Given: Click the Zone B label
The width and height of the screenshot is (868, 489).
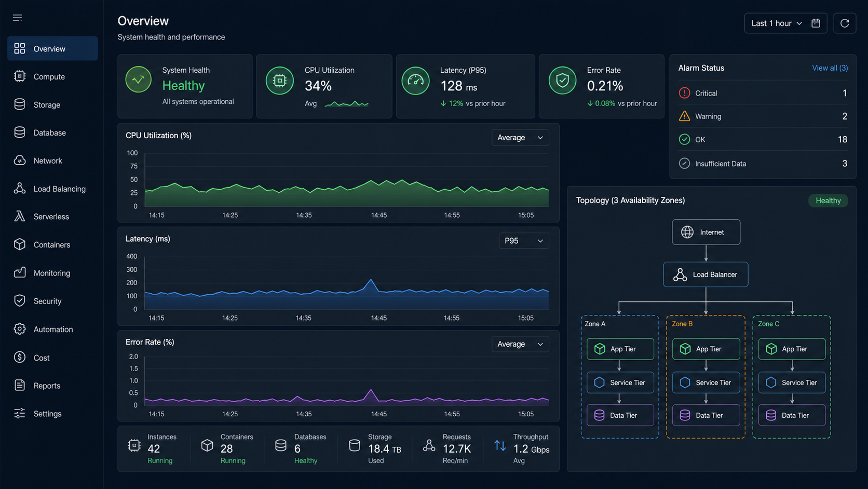Looking at the screenshot, I should point(682,324).
